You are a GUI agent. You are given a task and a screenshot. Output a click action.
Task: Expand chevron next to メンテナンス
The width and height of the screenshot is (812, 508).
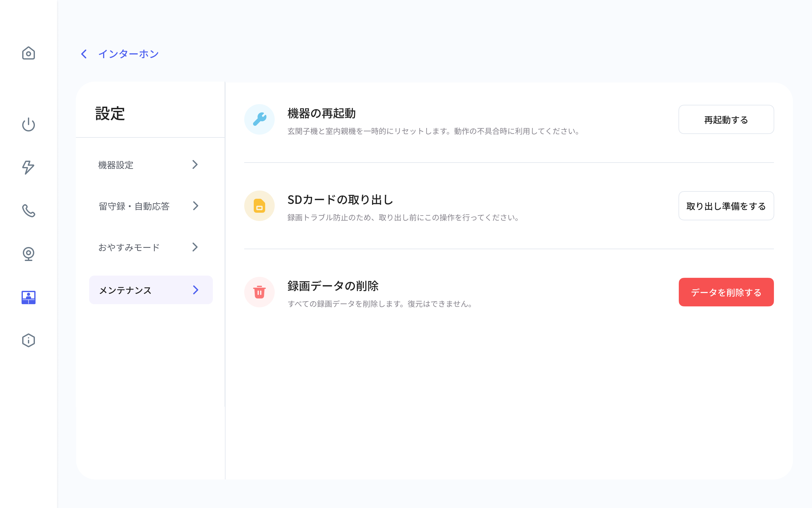tap(196, 290)
